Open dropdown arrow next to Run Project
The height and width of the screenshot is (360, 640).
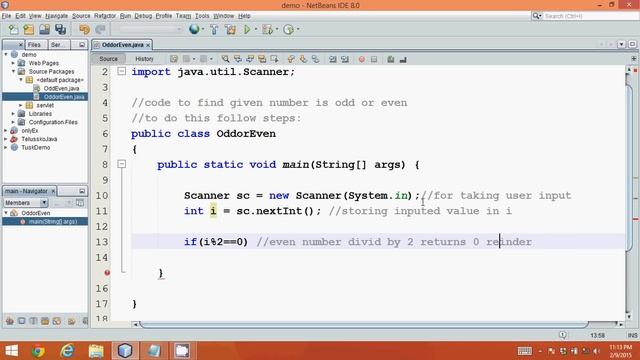[x=256, y=29]
